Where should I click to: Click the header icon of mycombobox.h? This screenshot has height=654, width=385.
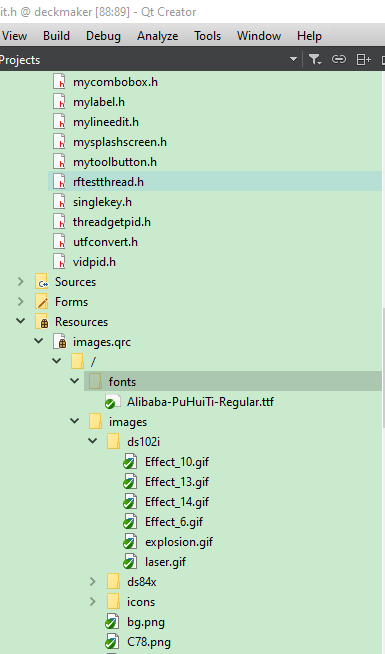coord(59,81)
